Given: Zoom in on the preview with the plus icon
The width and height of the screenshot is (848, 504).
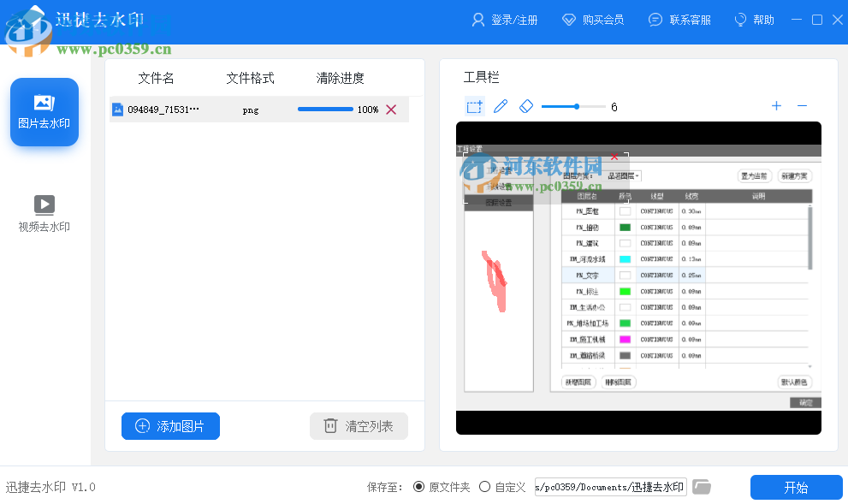Looking at the screenshot, I should pyautogui.click(x=776, y=105).
